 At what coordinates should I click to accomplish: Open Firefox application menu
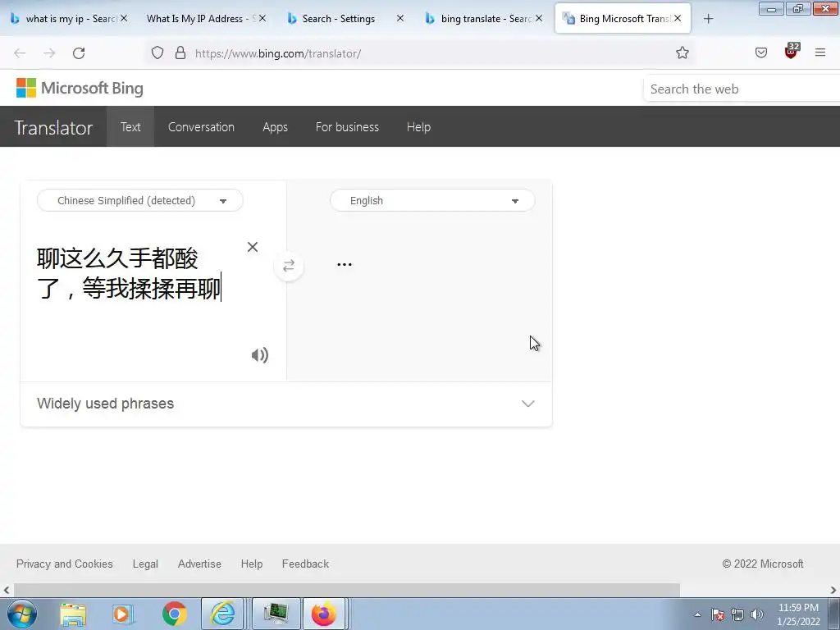pos(820,52)
